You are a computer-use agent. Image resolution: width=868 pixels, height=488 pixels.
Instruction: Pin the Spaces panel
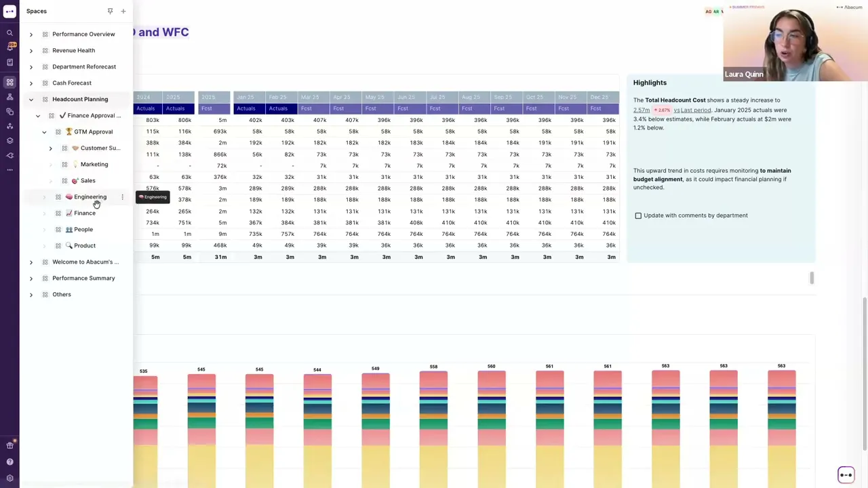point(110,11)
